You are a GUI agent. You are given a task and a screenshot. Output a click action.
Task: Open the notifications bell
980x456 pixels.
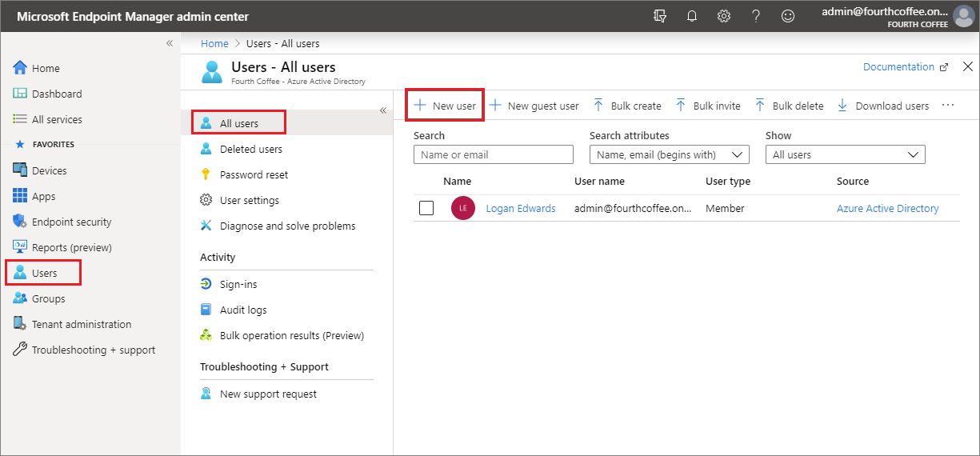pyautogui.click(x=692, y=16)
